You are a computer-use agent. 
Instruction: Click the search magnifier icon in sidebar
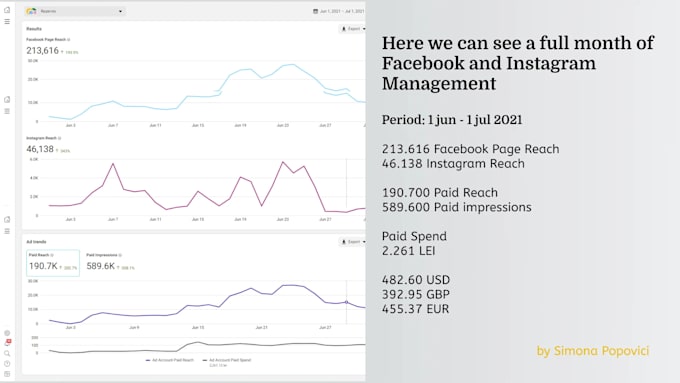[7, 354]
